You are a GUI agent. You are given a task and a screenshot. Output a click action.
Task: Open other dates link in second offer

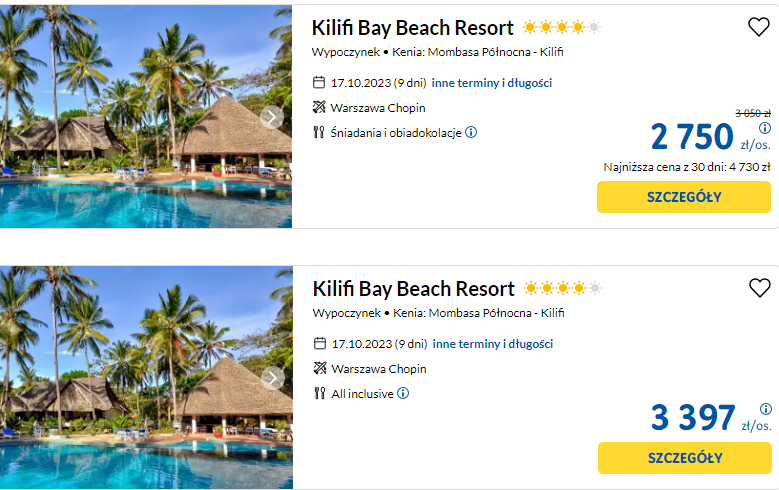pyautogui.click(x=493, y=344)
